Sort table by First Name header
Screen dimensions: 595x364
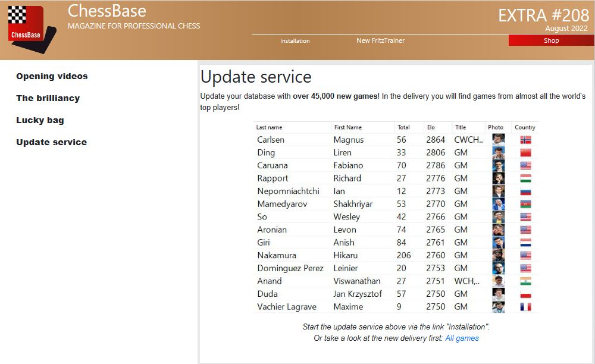[348, 127]
